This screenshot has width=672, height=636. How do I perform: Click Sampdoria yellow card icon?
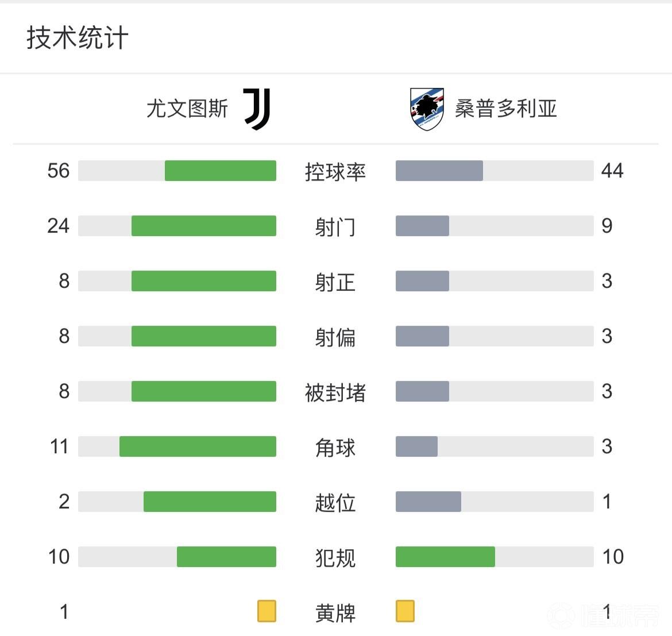tap(405, 611)
